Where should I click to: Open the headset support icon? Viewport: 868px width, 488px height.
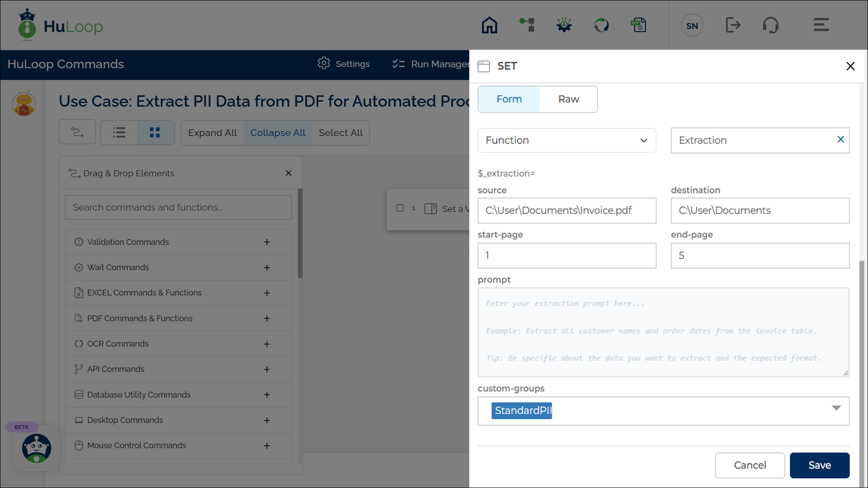770,25
